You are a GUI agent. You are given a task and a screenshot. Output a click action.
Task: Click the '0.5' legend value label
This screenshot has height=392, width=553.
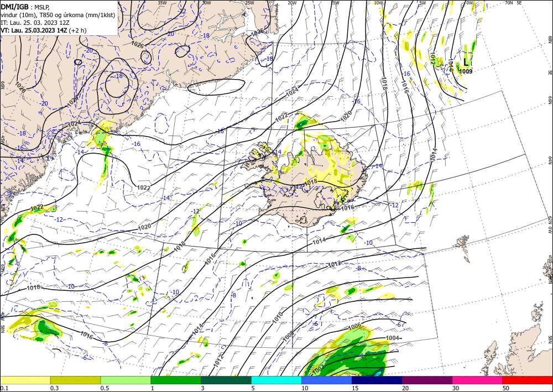(105, 388)
